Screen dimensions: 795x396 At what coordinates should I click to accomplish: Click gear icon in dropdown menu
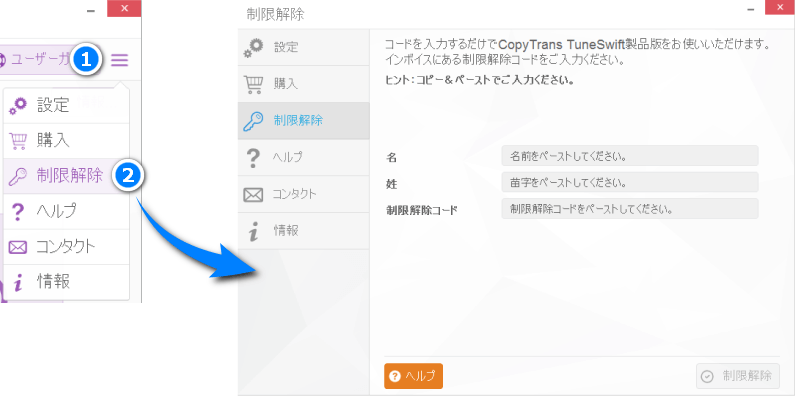coord(18,105)
